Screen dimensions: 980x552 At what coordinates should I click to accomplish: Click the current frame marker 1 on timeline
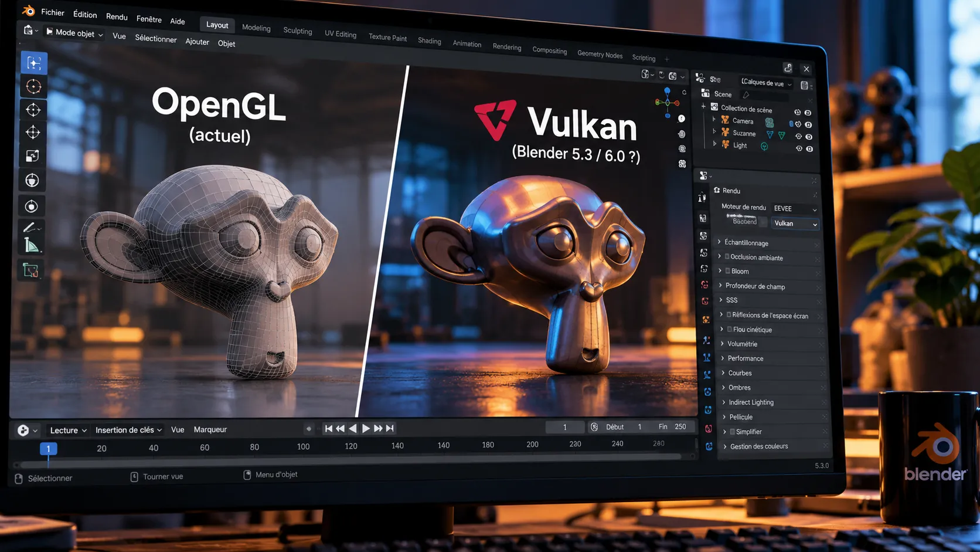(x=48, y=449)
